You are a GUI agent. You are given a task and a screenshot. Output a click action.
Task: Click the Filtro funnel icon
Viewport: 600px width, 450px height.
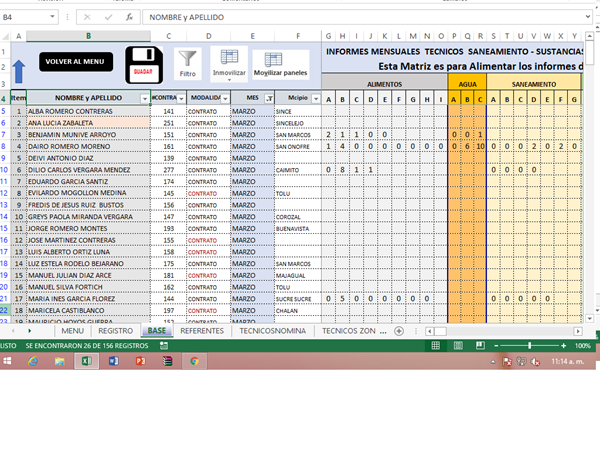tap(187, 60)
